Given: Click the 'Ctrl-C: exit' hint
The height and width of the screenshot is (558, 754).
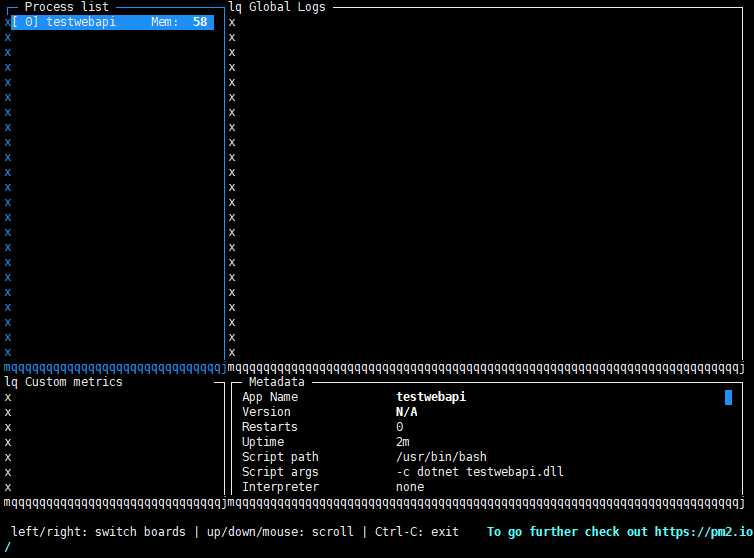Looking at the screenshot, I should 416,532.
